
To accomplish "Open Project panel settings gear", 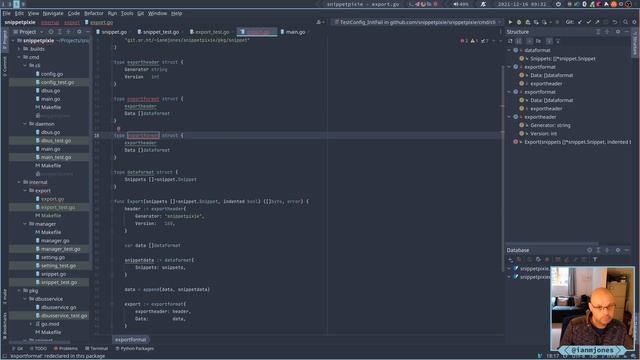I will coord(79,32).
